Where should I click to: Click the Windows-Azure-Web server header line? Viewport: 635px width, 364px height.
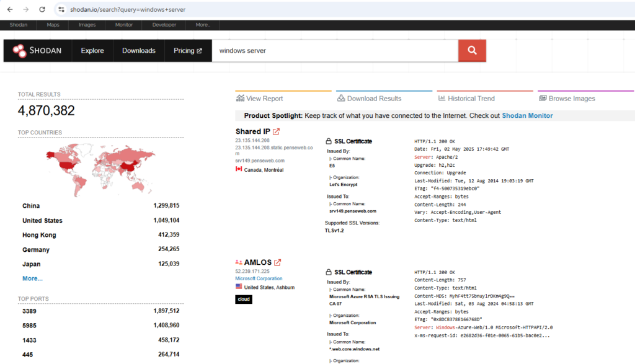coord(484,327)
